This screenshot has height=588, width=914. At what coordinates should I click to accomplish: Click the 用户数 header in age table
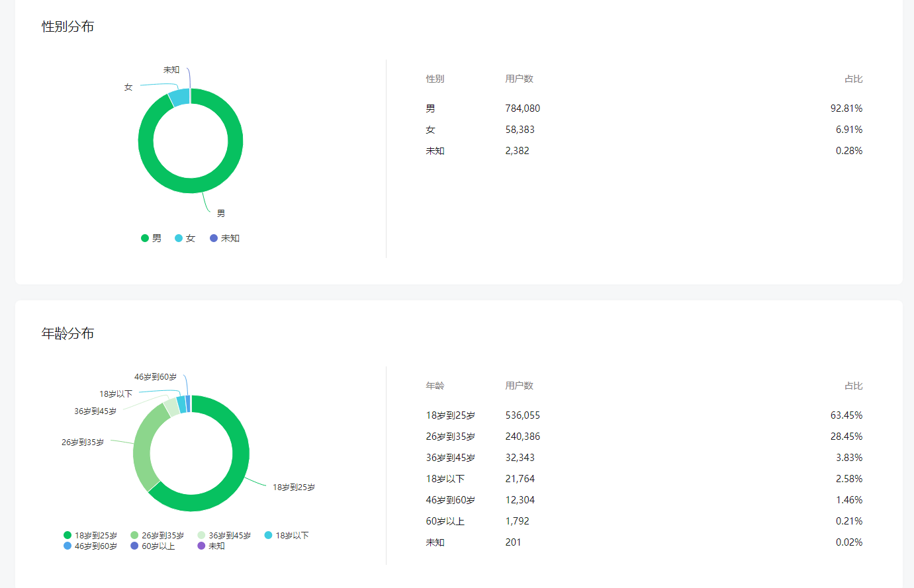[x=519, y=386]
